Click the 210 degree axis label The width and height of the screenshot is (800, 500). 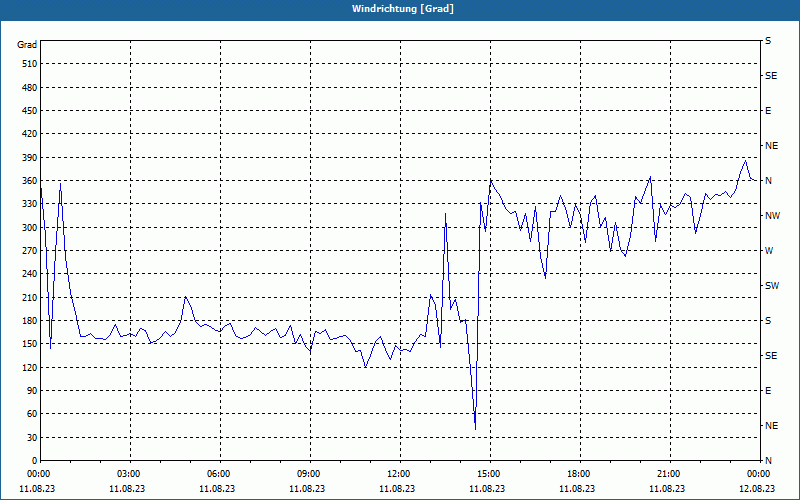pyautogui.click(x=30, y=297)
